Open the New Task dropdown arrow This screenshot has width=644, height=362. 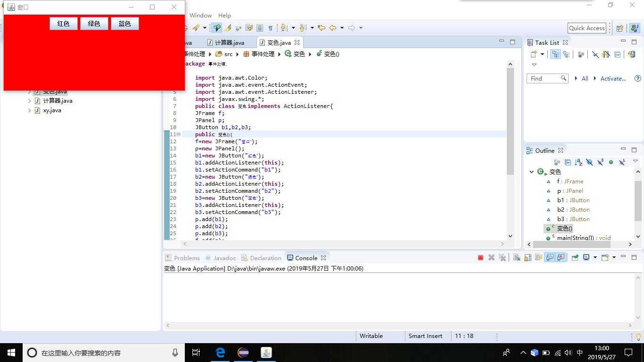(542, 55)
